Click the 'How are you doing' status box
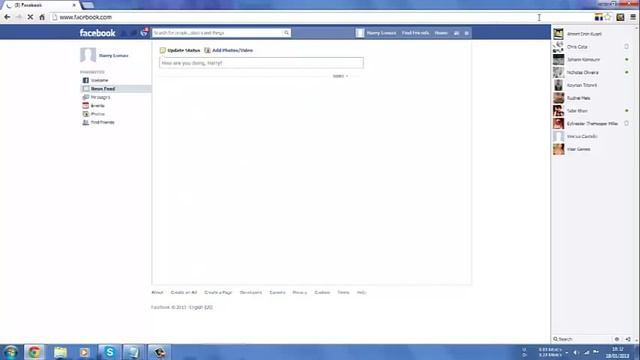The width and height of the screenshot is (640, 360). point(261,63)
